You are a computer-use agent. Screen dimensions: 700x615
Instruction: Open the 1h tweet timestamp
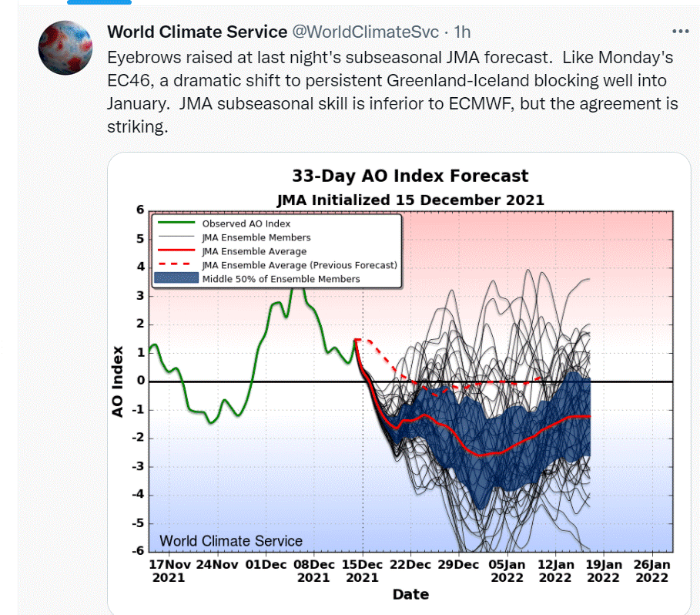click(462, 32)
